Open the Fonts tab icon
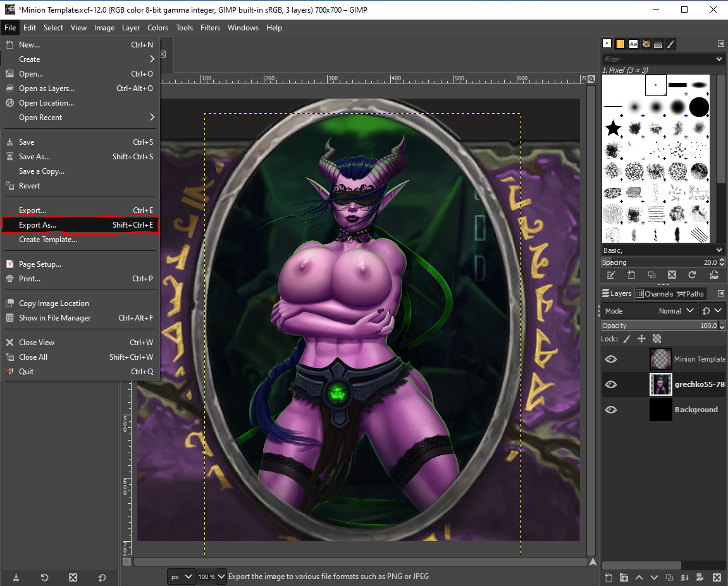This screenshot has height=586, width=728. [x=633, y=43]
